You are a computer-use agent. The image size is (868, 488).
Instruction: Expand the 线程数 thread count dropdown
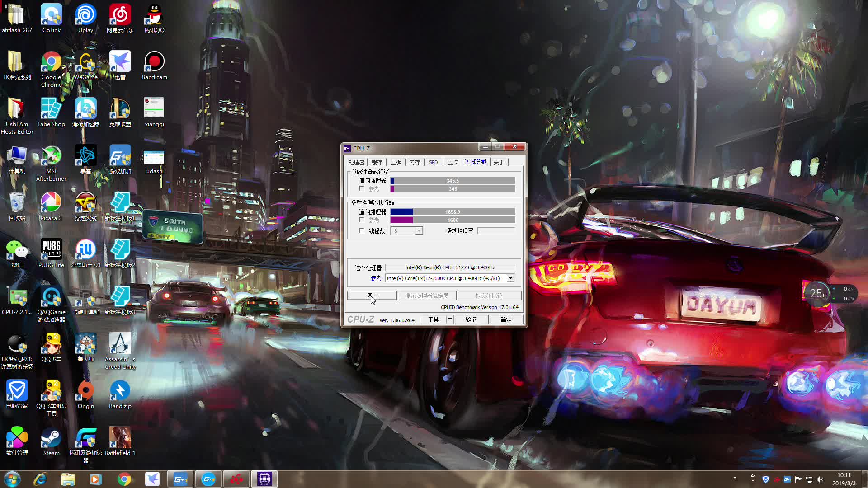point(419,230)
